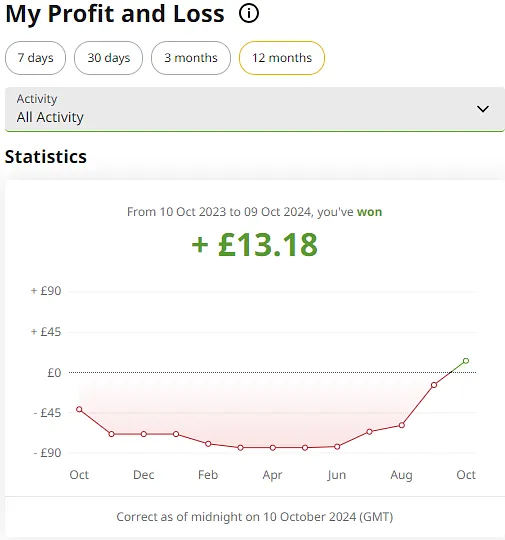This screenshot has width=505, height=540.
Task: Select the Dec data point on the graph
Action: click(144, 434)
